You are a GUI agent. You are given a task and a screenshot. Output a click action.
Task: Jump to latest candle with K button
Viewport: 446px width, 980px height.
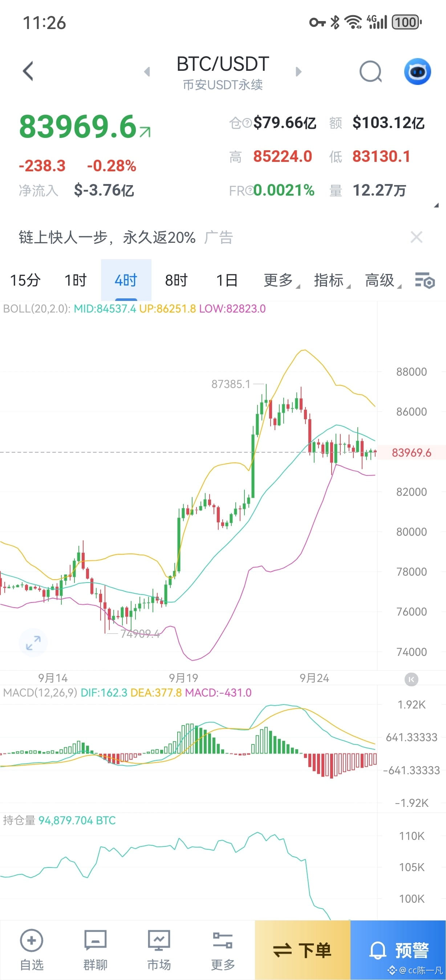tap(411, 679)
